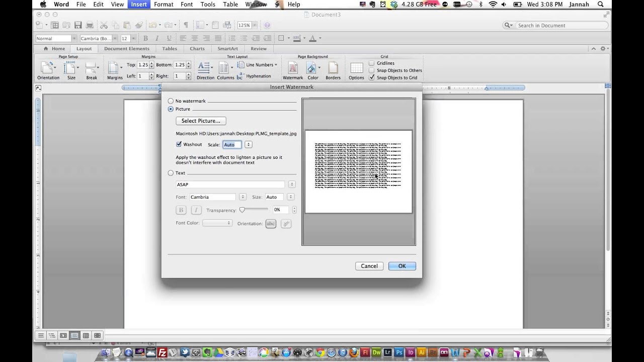The height and width of the screenshot is (362, 644).
Task: Enable the Gridlines checkbox
Action: [x=372, y=63]
